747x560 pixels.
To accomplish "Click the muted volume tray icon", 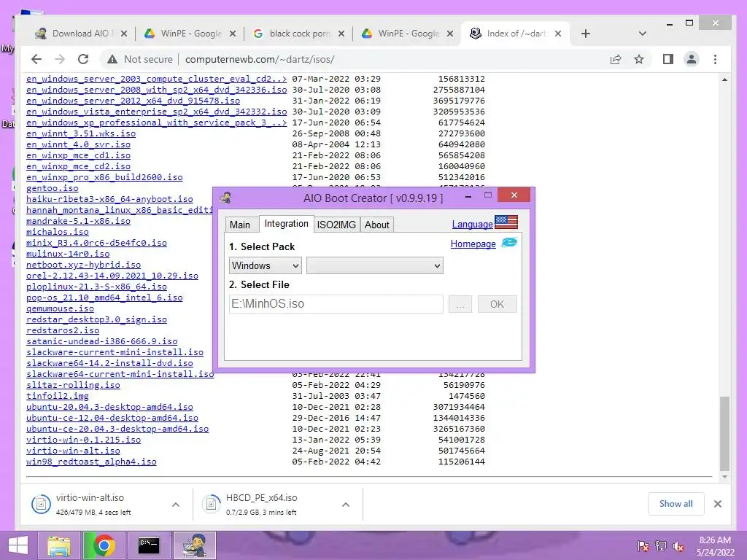I will point(678,546).
